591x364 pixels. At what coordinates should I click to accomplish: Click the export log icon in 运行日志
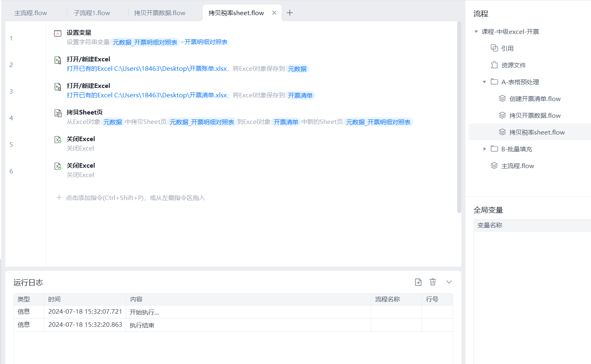pyautogui.click(x=418, y=282)
